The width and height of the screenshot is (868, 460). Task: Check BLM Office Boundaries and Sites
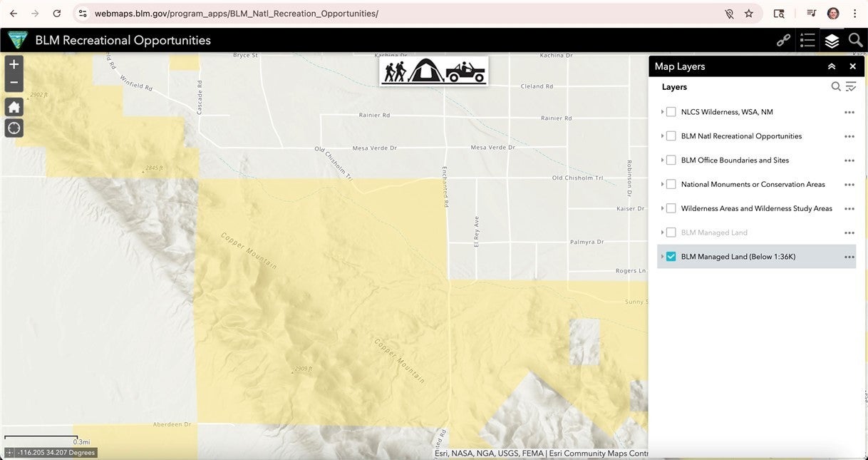(x=671, y=160)
